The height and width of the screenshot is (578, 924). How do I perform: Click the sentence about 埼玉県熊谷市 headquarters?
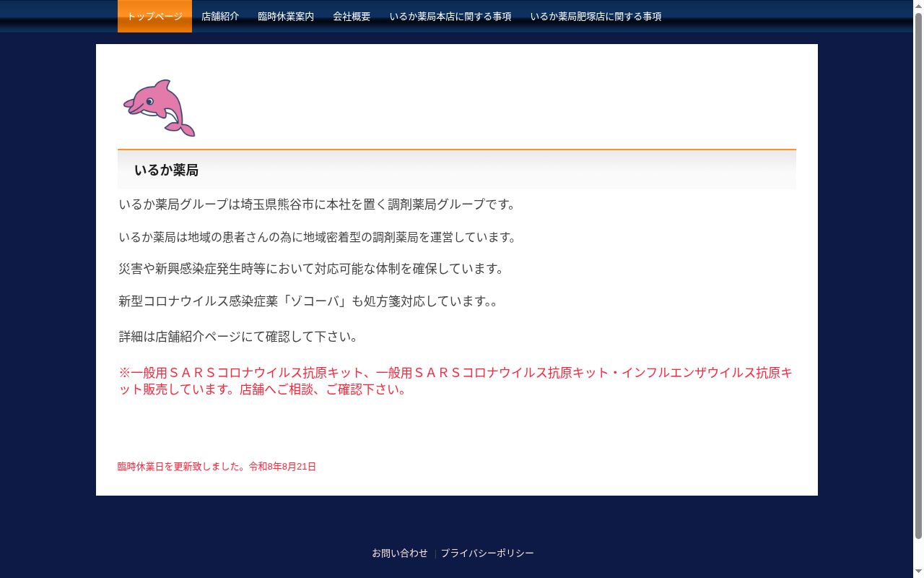click(318, 204)
